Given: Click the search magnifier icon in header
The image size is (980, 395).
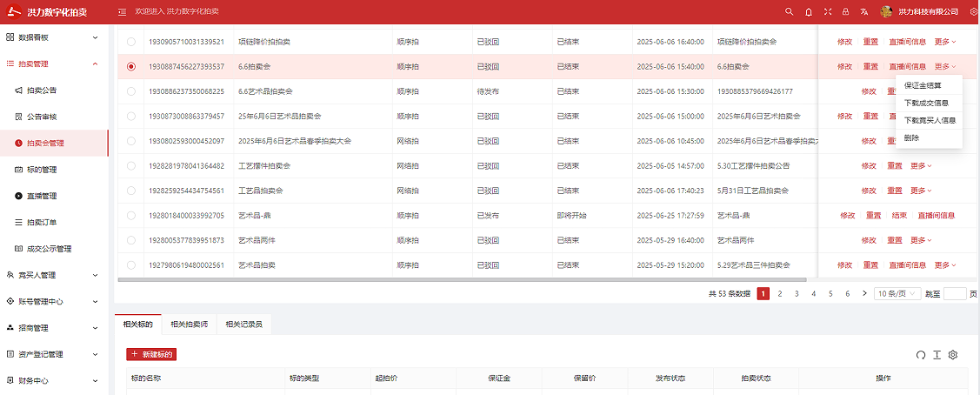Looking at the screenshot, I should [789, 11].
